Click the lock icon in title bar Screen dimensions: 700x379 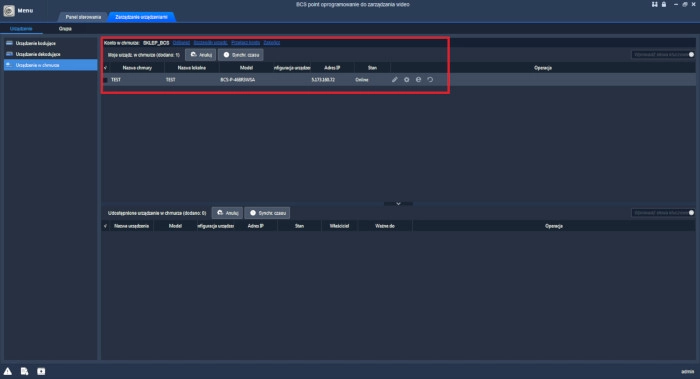coord(664,4)
